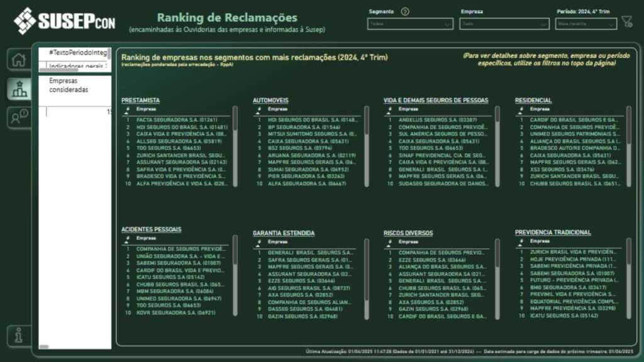Click the RISCOS DIVERSOS segment heading
Viewport: 644px width, 362px height.
(408, 233)
